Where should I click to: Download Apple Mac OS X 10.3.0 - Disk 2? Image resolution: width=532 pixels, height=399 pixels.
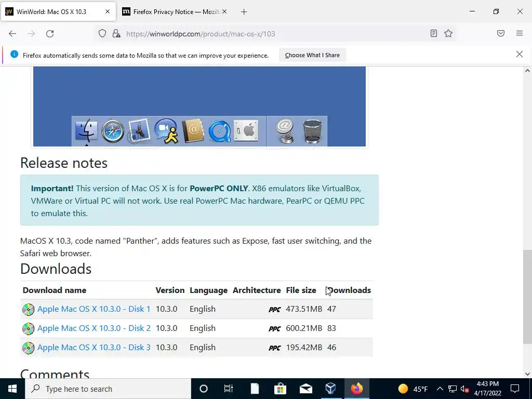tap(94, 328)
